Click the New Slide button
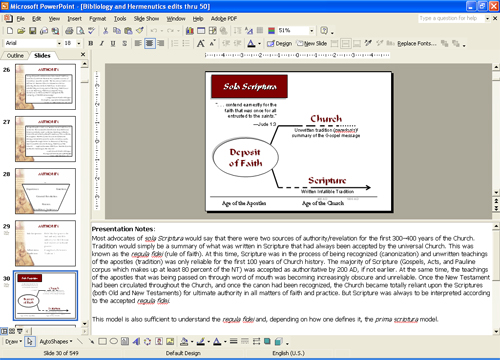Image resolution: width=500 pixels, height=360 pixels. point(312,43)
